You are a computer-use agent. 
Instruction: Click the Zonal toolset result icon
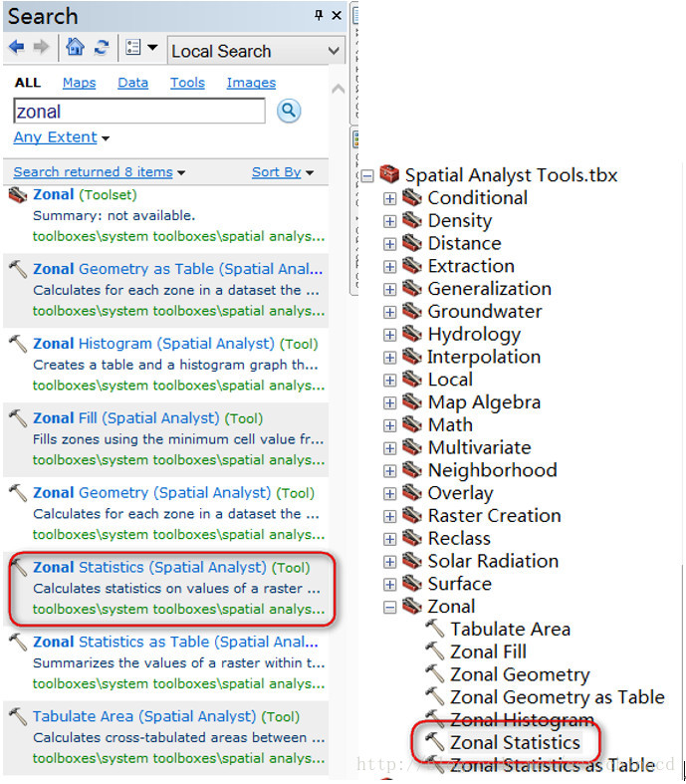[18, 195]
